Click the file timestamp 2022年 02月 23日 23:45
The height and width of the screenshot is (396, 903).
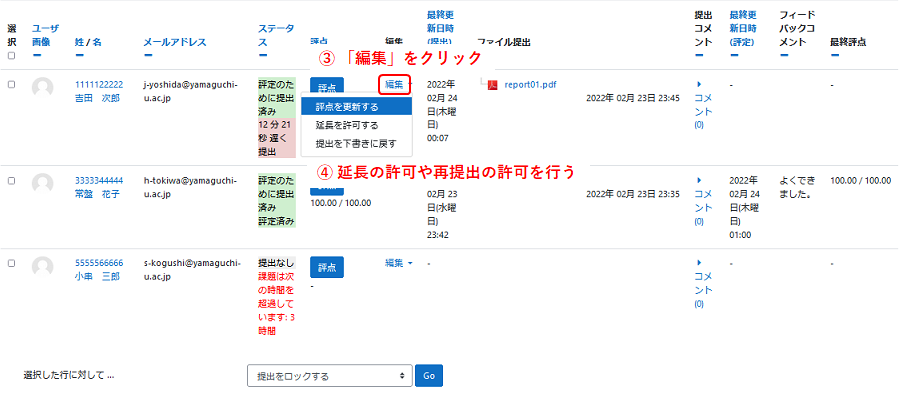click(632, 98)
